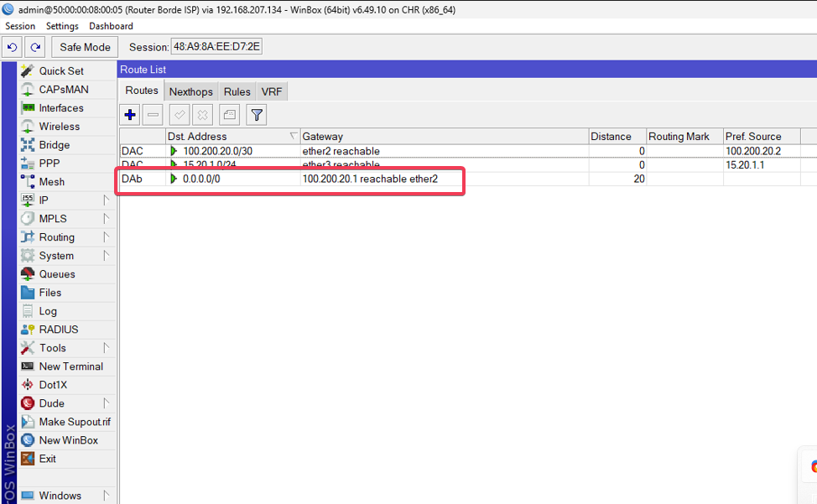The width and height of the screenshot is (817, 504).
Task: Click the undo arrow icon
Action: pyautogui.click(x=13, y=47)
